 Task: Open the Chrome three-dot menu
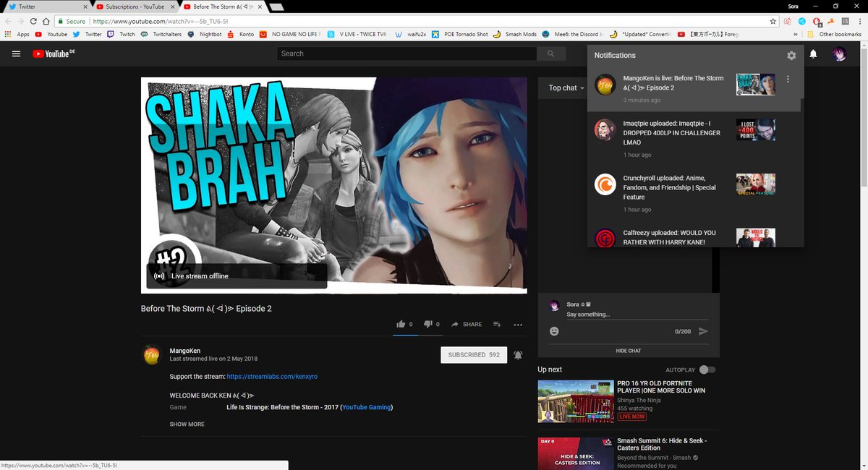[860, 22]
